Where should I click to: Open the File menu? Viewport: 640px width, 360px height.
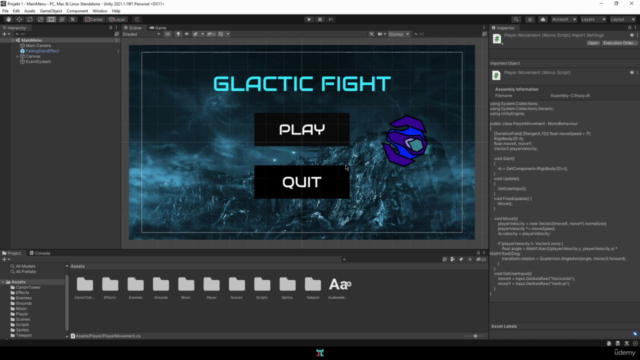[5, 11]
